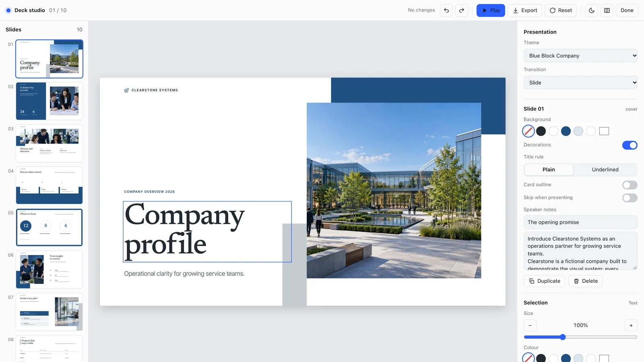644x362 pixels.
Task: Select Underlined title rule option
Action: (605, 170)
